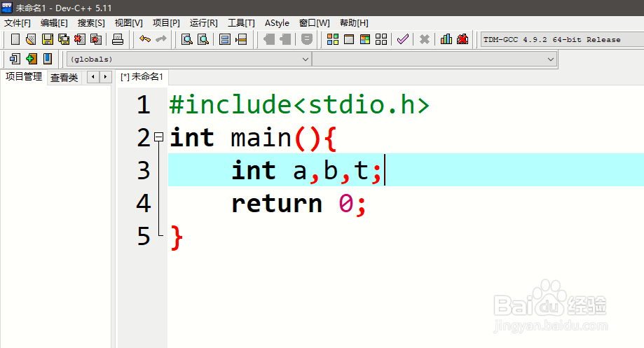Open the 编辑[E] menu

pyautogui.click(x=54, y=23)
